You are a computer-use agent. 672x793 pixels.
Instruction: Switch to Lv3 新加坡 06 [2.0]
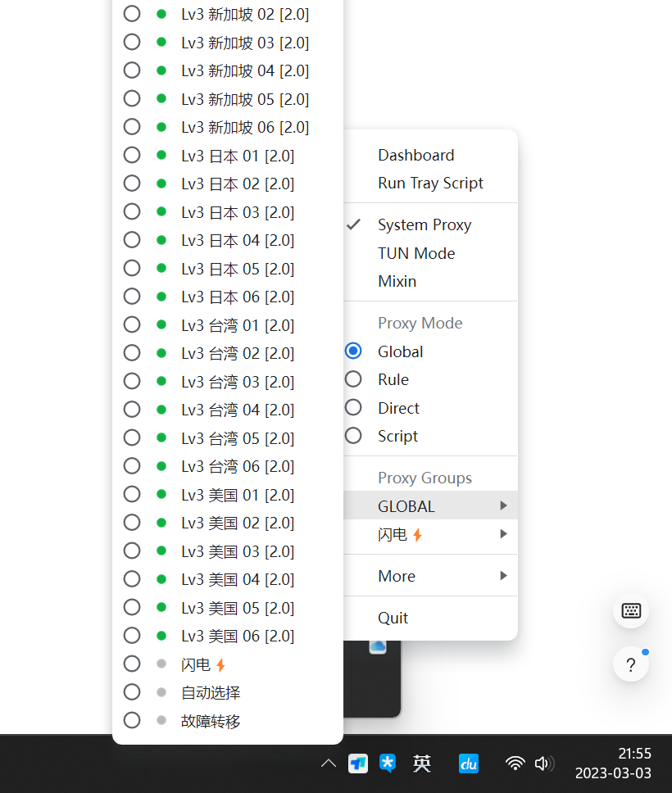(228, 127)
